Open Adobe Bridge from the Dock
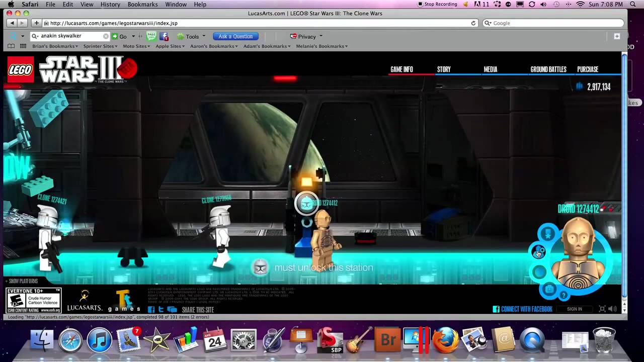644x362 pixels. pos(388,340)
